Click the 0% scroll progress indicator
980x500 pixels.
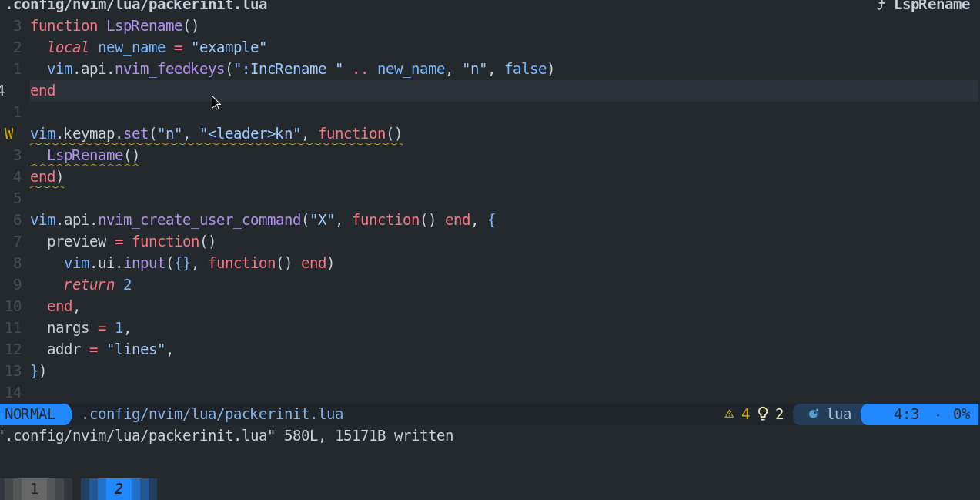click(961, 414)
